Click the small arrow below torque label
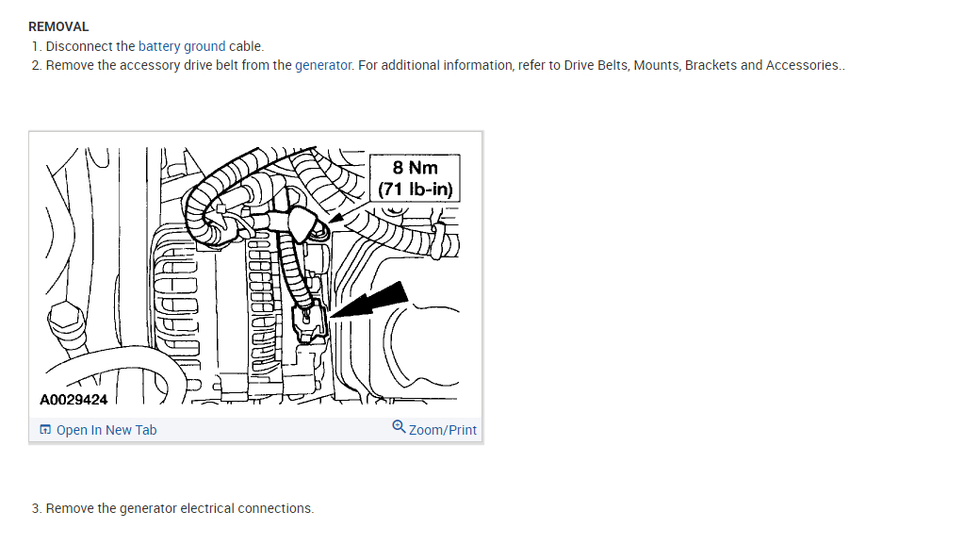 click(x=336, y=217)
